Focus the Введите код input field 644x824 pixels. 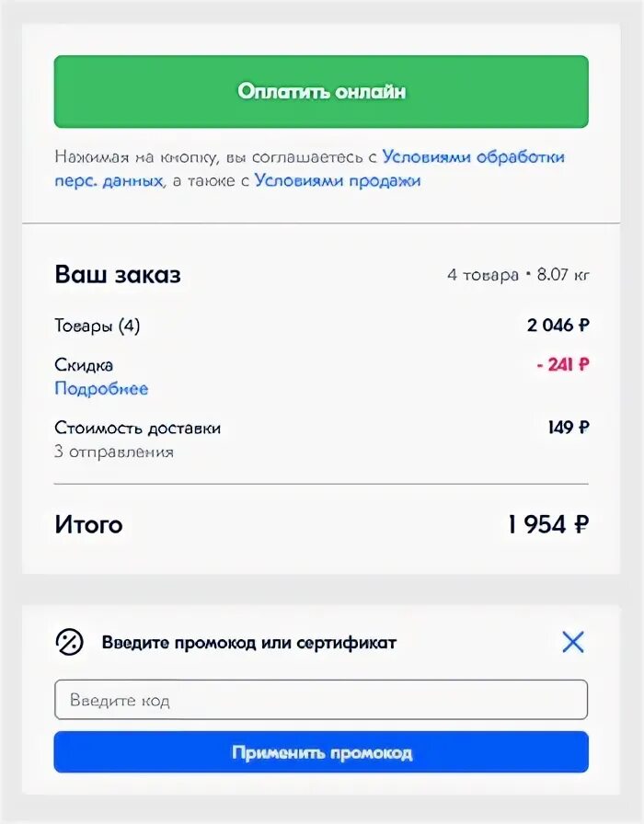[x=321, y=700]
